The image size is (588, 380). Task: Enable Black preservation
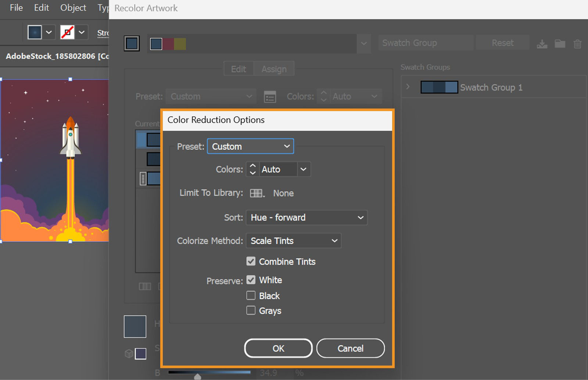click(x=251, y=295)
